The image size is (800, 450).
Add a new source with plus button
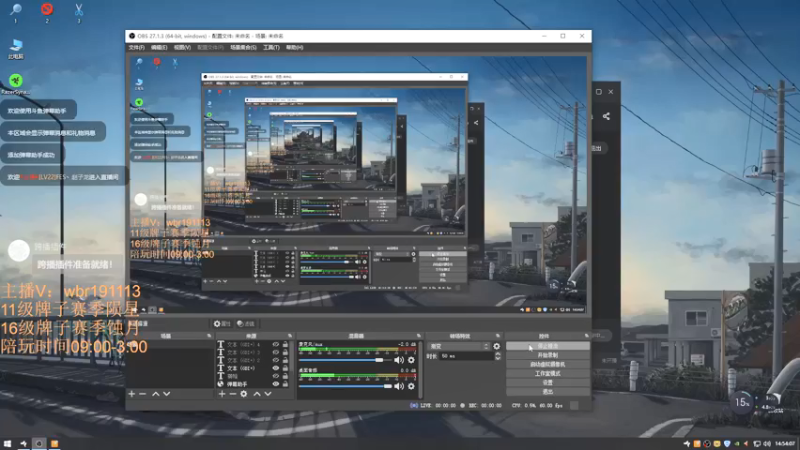coord(221,394)
